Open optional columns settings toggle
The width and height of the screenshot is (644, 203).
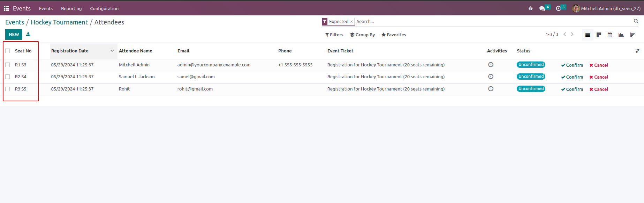click(x=637, y=51)
